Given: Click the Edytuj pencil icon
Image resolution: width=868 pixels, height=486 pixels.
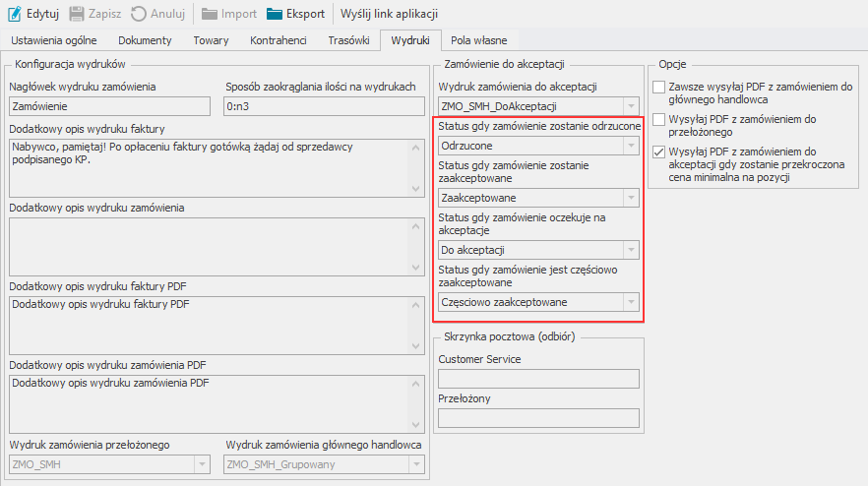Looking at the screenshot, I should [15, 14].
